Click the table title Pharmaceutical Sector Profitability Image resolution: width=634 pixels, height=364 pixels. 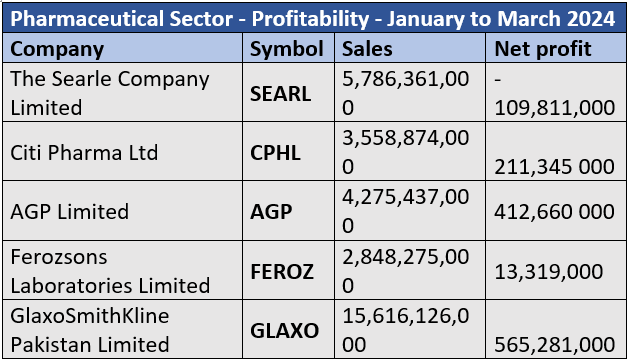tap(314, 19)
